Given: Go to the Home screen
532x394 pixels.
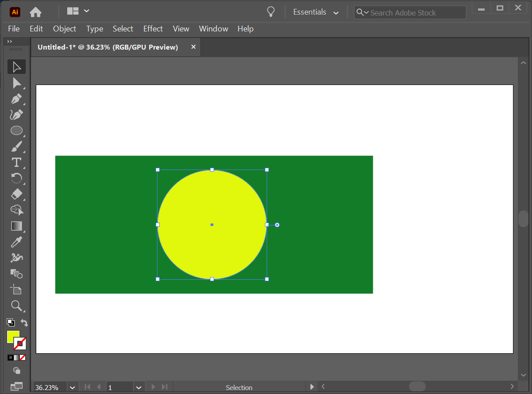Looking at the screenshot, I should pos(35,12).
